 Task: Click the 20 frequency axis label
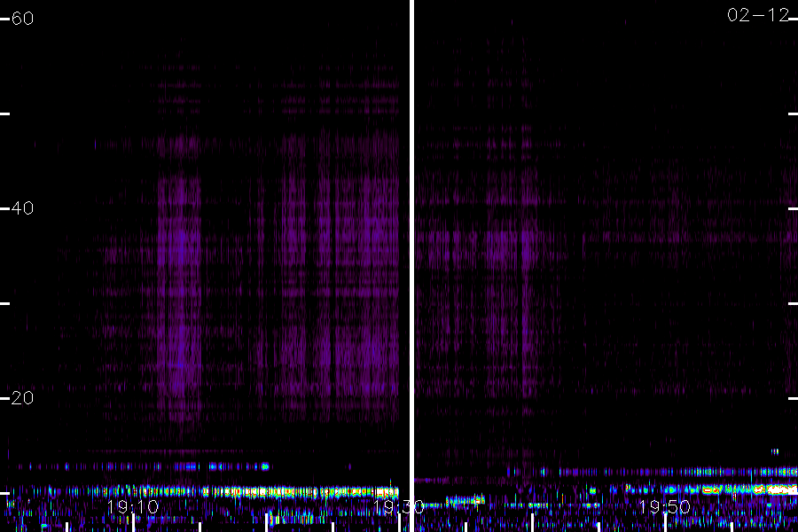(22, 397)
